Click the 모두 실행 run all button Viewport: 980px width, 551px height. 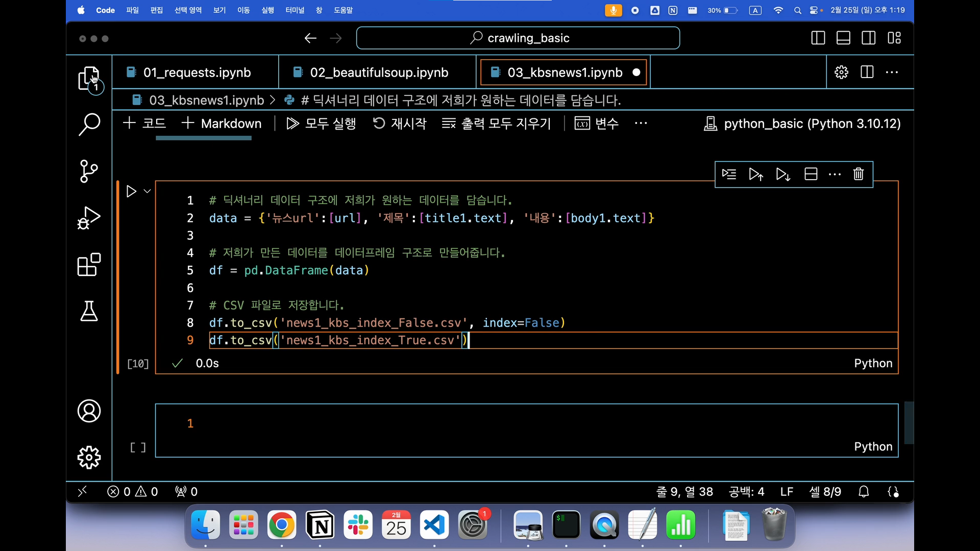[321, 123]
